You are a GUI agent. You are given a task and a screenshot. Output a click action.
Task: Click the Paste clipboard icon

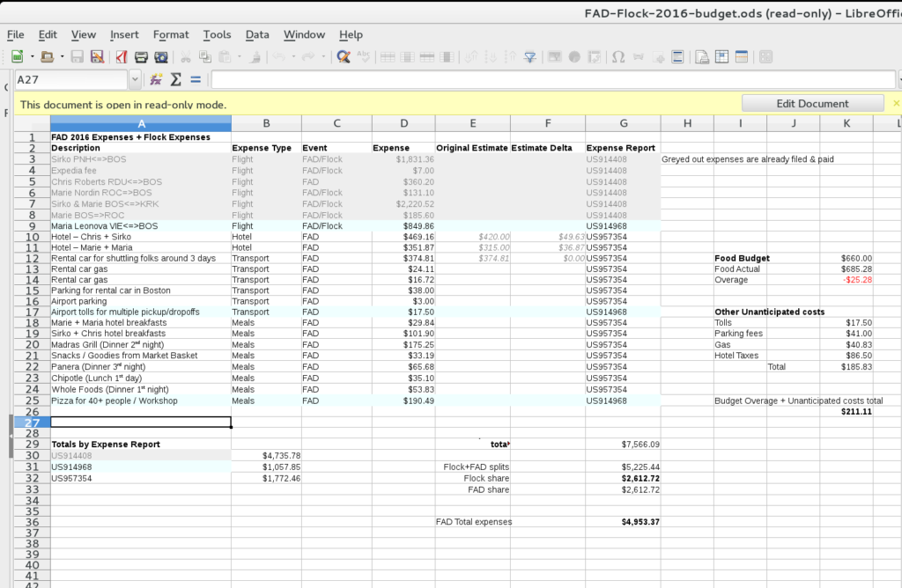(225, 57)
